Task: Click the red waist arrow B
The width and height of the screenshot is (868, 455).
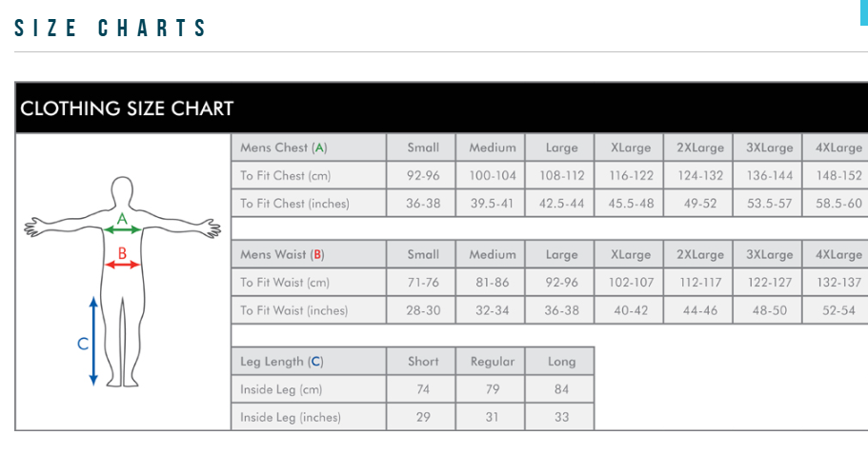Action: tap(122, 264)
